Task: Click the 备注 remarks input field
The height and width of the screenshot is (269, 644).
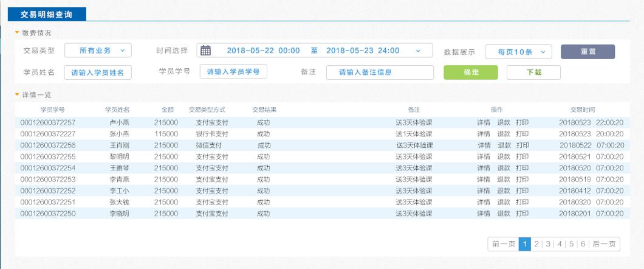Action: tap(380, 72)
